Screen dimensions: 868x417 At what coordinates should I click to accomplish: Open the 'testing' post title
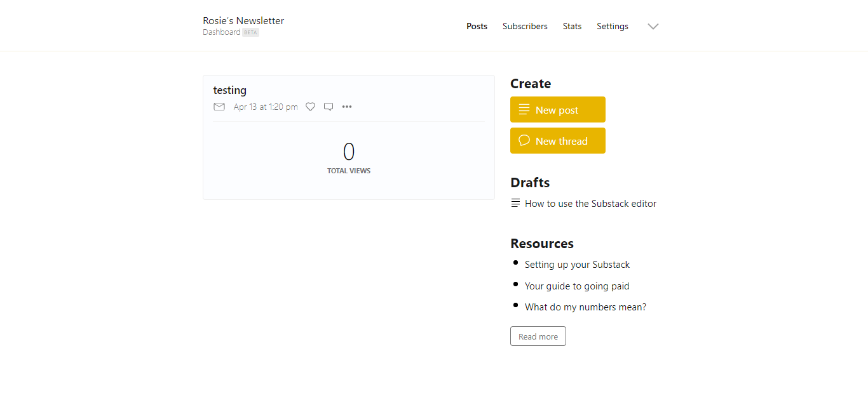(230, 90)
